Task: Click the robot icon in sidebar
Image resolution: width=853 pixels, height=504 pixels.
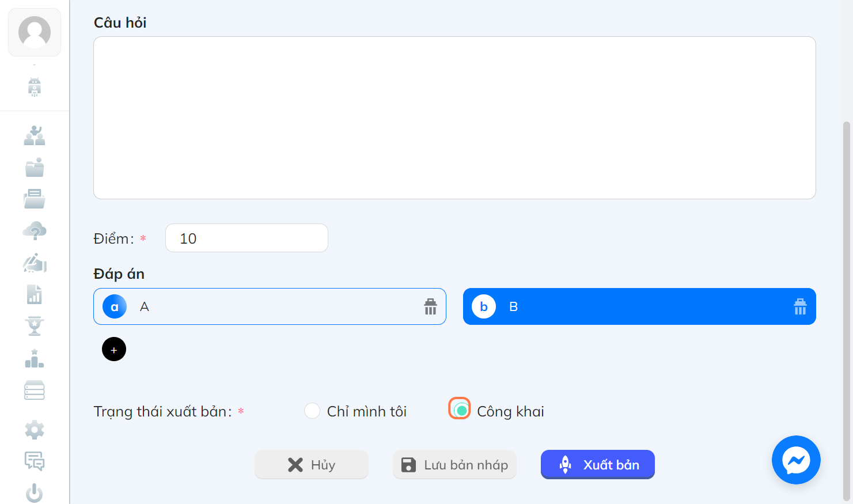Action: (x=35, y=87)
